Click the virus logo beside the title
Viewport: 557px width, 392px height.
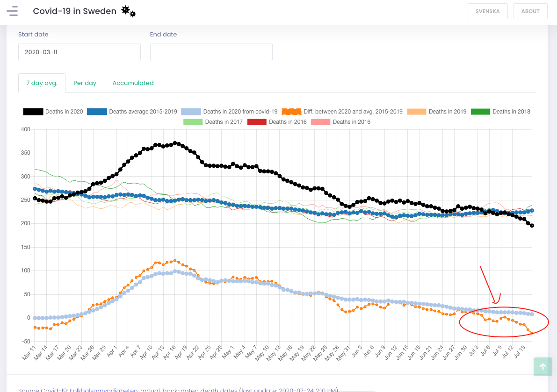click(129, 11)
